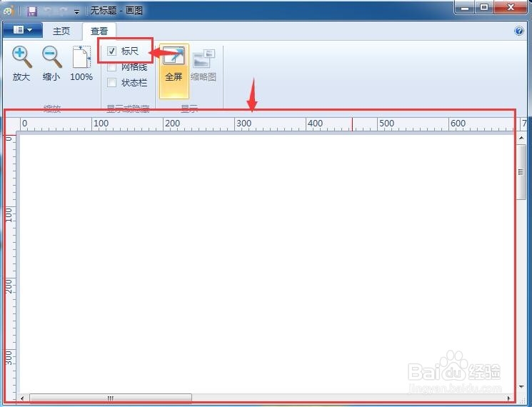Screen dimensions: 532x407
Task: Select the View tab (查看)
Action: point(99,31)
